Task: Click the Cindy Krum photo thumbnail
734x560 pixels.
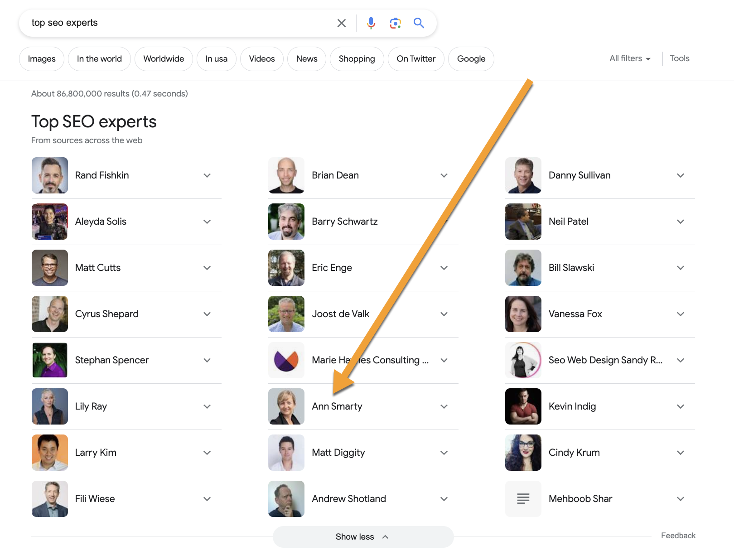Action: pyautogui.click(x=523, y=453)
